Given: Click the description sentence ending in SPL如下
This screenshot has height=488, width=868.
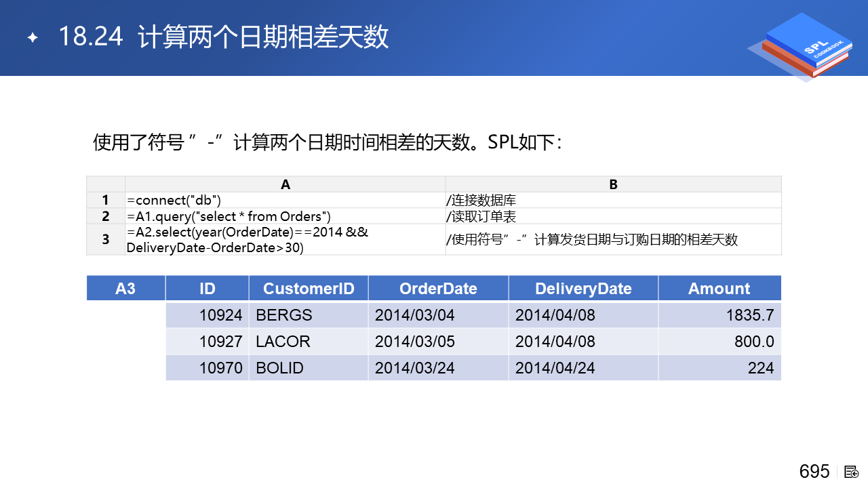Looking at the screenshot, I should pos(328,143).
